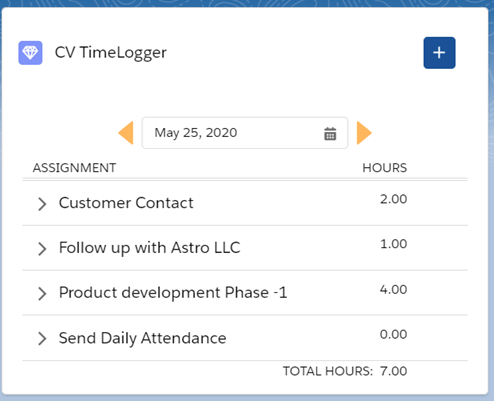Open the calendar date picker icon

[330, 134]
